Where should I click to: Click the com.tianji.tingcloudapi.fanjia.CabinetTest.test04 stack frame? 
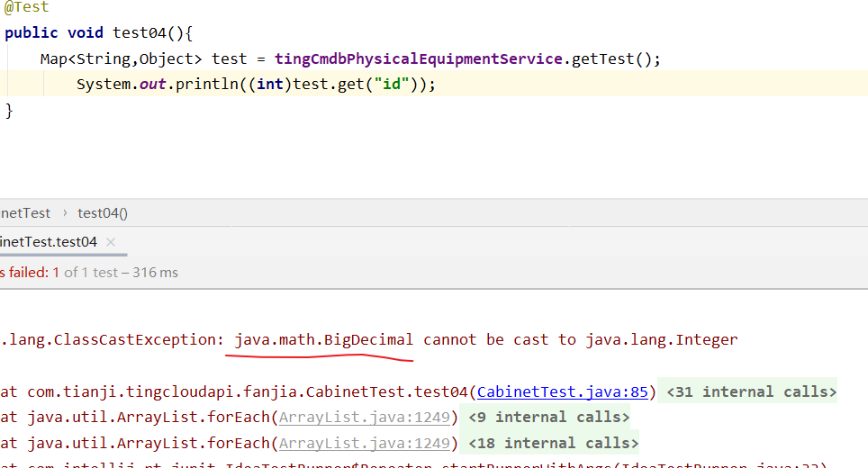pos(248,392)
